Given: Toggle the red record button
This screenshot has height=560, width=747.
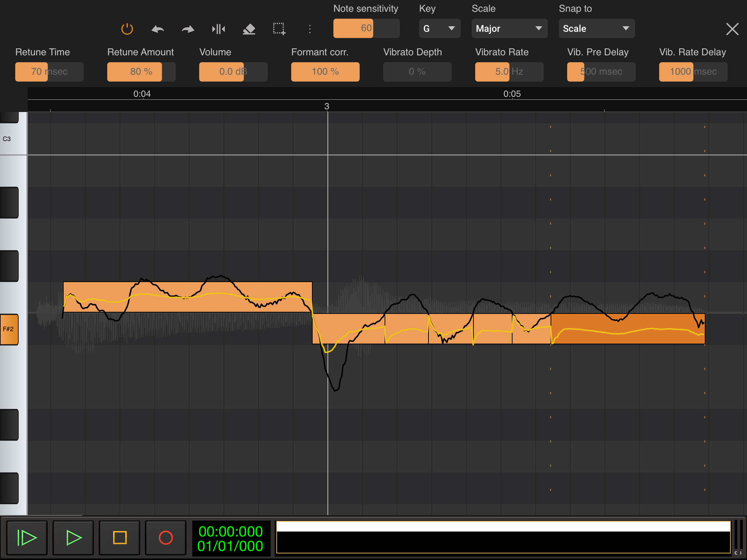Looking at the screenshot, I should [166, 538].
